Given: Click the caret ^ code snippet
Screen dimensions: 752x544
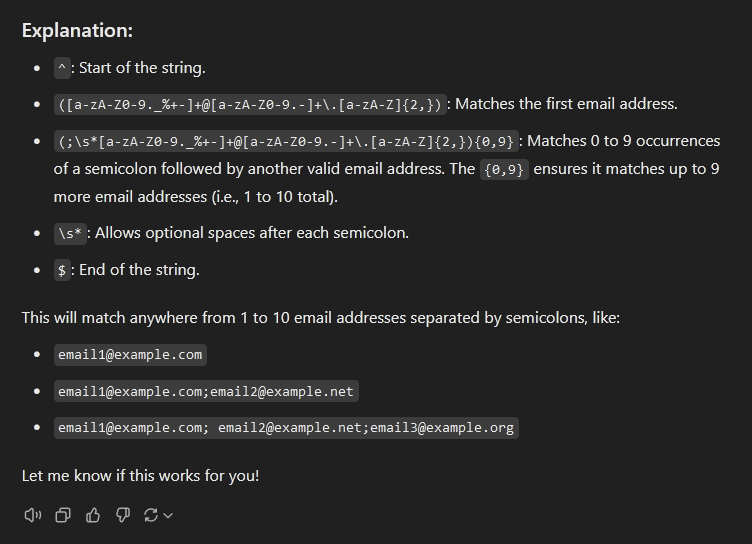Looking at the screenshot, I should (x=62, y=68).
